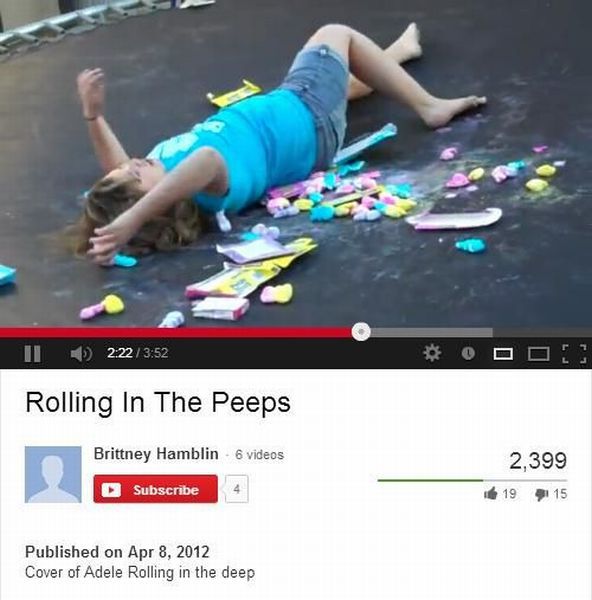The image size is (592, 600).
Task: Mute the video volume speaker icon
Action: [x=81, y=354]
